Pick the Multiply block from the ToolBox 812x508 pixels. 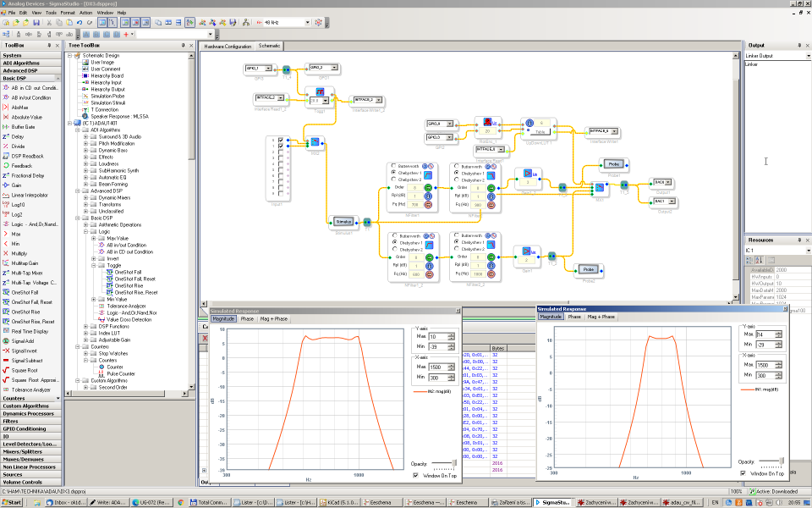point(19,253)
